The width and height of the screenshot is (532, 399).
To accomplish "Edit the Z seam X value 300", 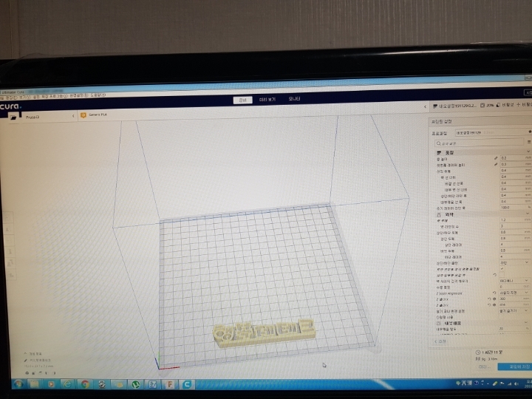I will [514, 299].
